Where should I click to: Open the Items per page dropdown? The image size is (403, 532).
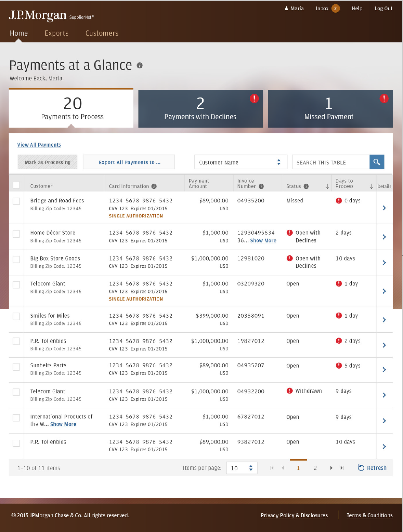pyautogui.click(x=242, y=468)
